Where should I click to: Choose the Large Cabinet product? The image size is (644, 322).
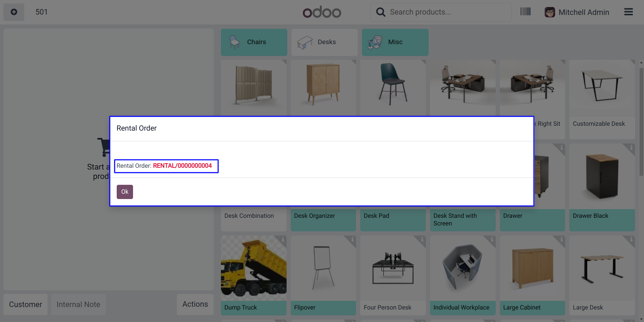coord(532,275)
